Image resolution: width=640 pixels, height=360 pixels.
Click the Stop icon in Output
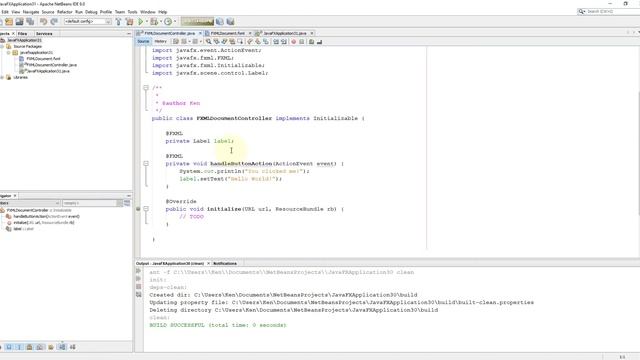[139, 287]
